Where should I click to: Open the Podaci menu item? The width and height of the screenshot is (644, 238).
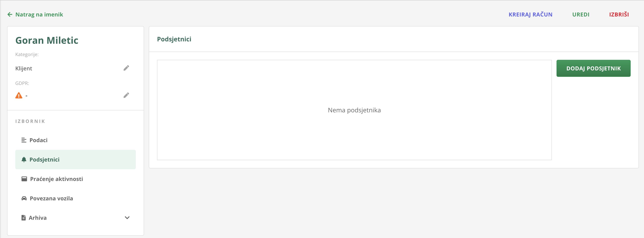click(x=39, y=140)
